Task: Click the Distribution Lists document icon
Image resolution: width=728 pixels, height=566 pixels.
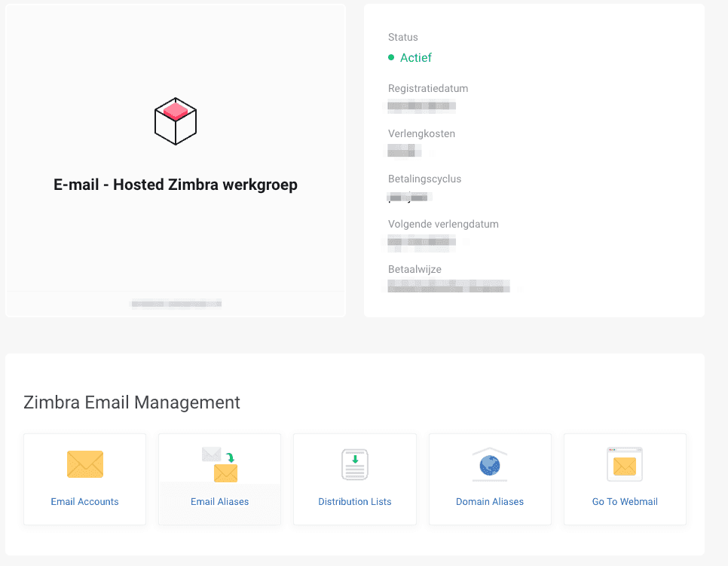Action: [x=354, y=464]
